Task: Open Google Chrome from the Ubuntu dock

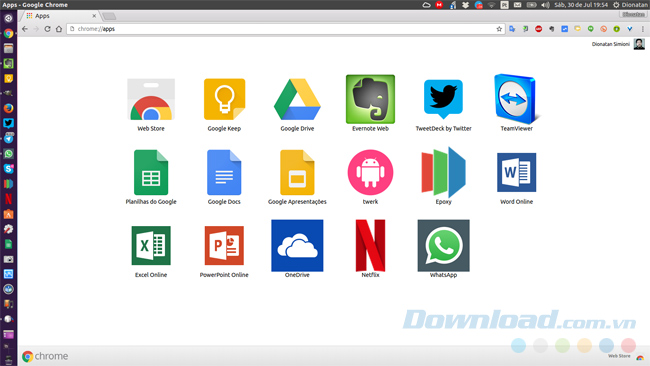Action: 8,33
